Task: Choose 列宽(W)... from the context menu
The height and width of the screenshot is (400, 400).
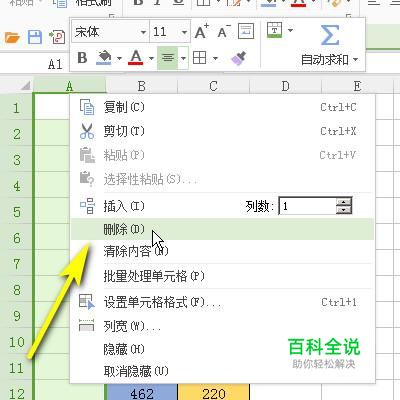Action: pos(222,326)
